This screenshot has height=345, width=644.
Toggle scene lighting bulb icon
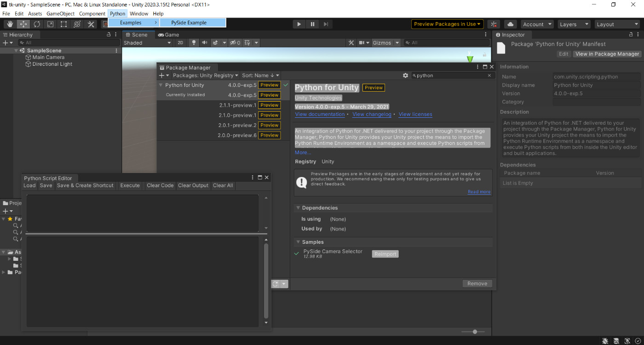click(194, 43)
